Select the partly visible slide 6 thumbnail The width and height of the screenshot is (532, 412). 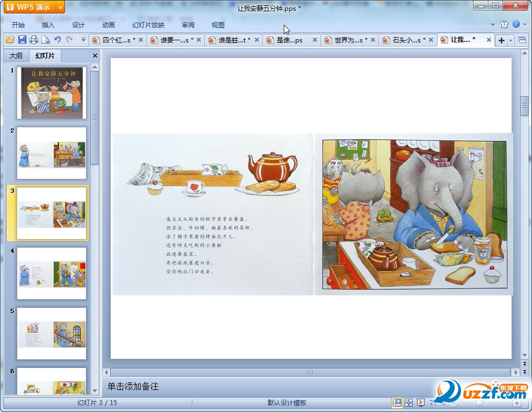pyautogui.click(x=52, y=381)
